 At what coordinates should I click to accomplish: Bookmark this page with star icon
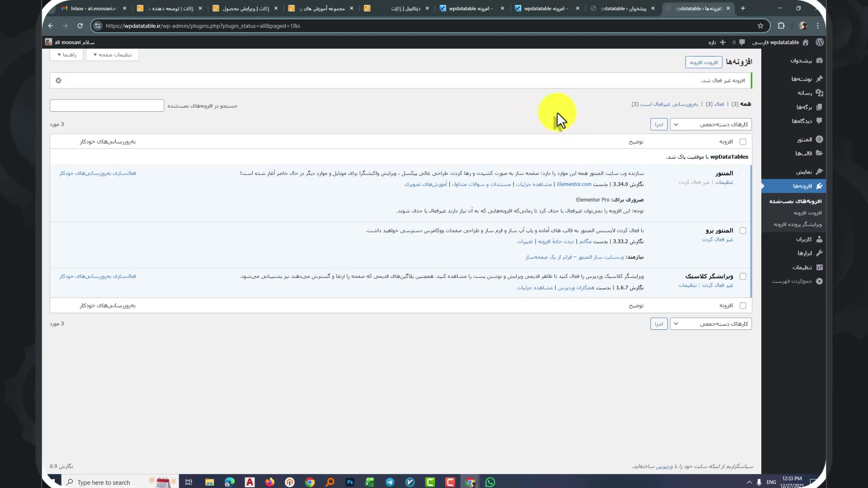pyautogui.click(x=760, y=26)
